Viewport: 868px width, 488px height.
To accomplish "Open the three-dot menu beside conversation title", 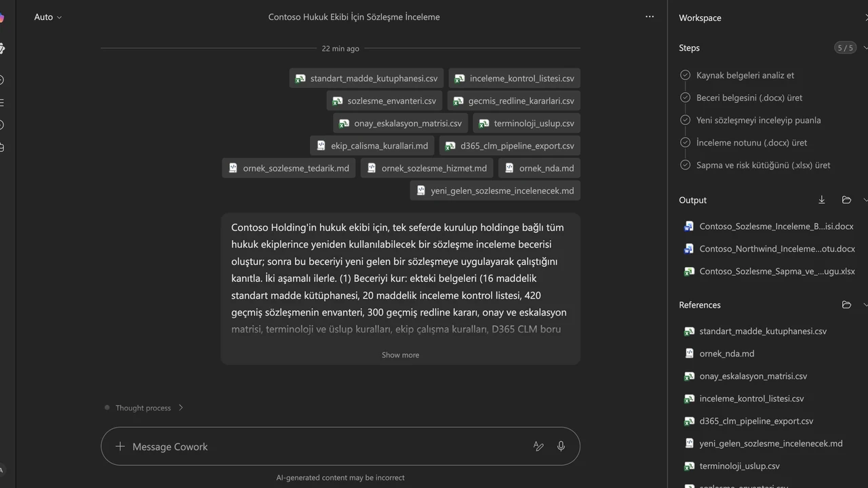I will tap(650, 17).
